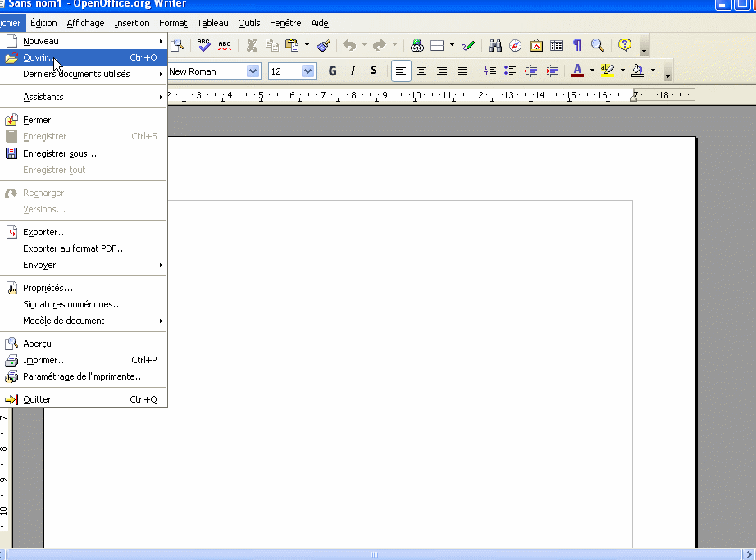The image size is (756, 560).
Task: Expand the font size dropdown arrow
Action: 308,71
